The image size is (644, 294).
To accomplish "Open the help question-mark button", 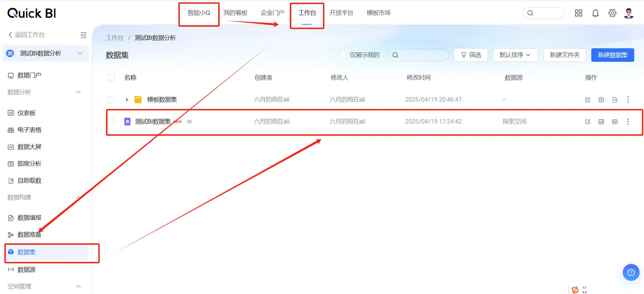I will [x=631, y=272].
